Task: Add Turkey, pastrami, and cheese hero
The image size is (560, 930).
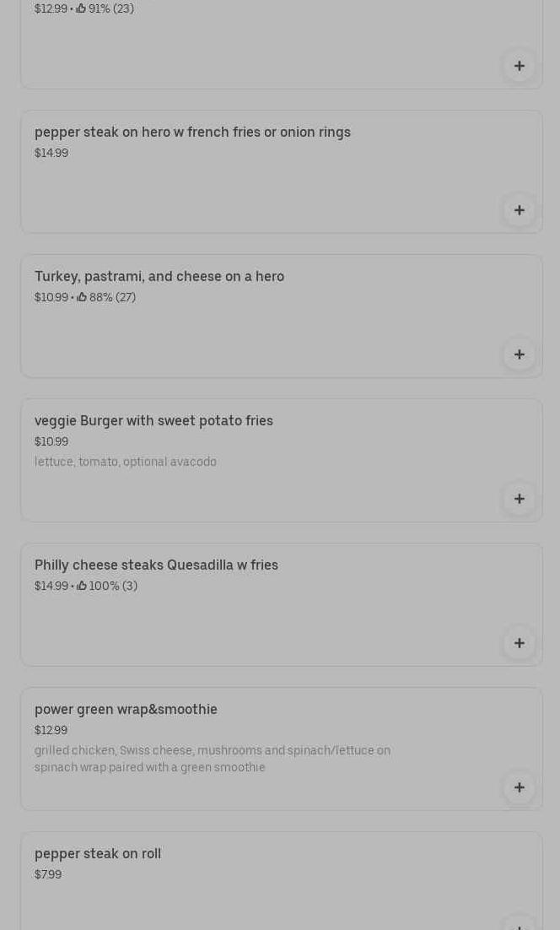Action: (x=519, y=354)
